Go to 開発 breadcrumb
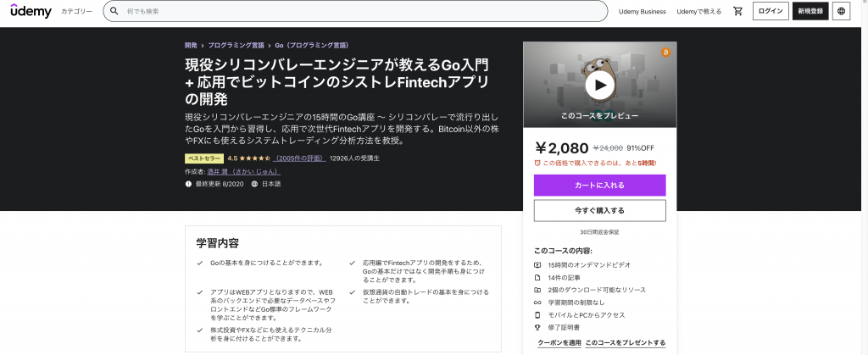 [191, 46]
